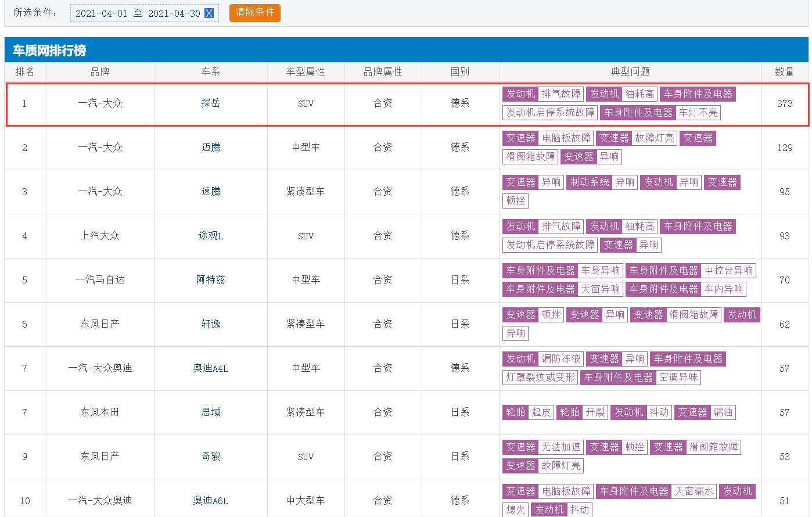812x517 pixels.
Task: Select the 途观L series link
Action: tap(211, 236)
